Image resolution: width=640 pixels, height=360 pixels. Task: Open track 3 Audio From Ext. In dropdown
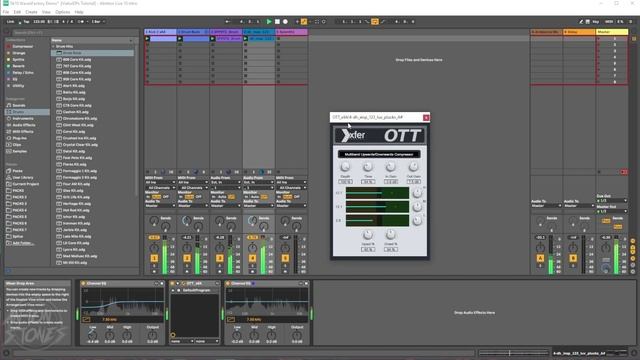click(x=226, y=182)
